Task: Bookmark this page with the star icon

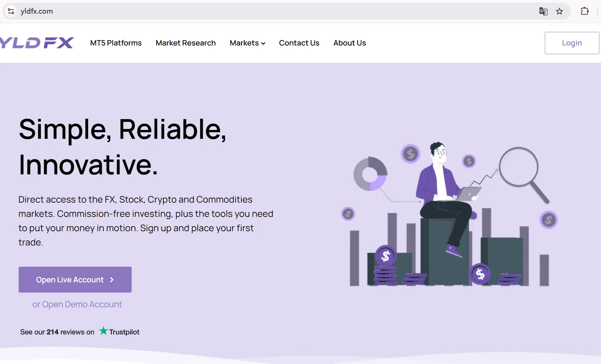Action: (559, 11)
